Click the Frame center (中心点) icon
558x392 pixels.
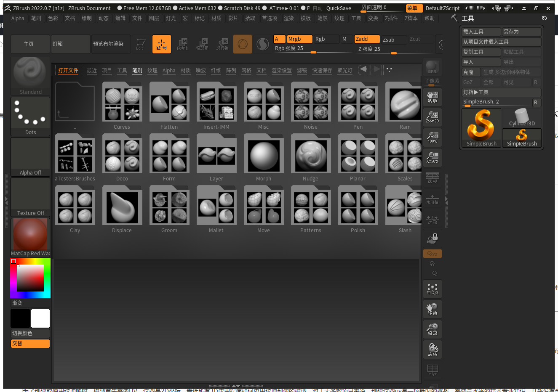point(433,289)
